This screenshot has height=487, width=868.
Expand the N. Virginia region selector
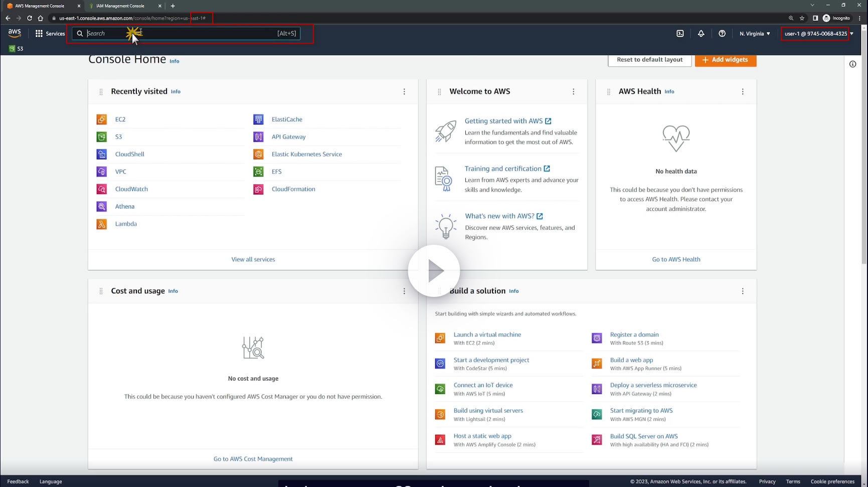click(755, 34)
